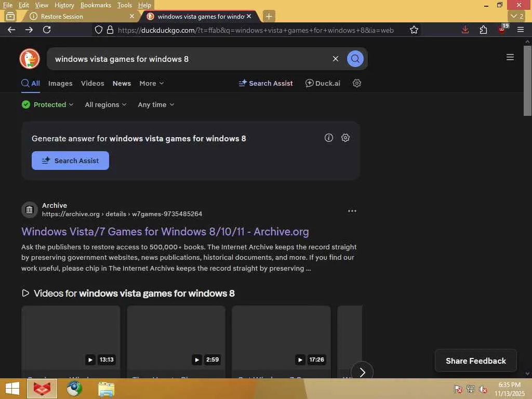Bookmark this page with the star
This screenshot has width=532, height=399.
[x=414, y=30]
